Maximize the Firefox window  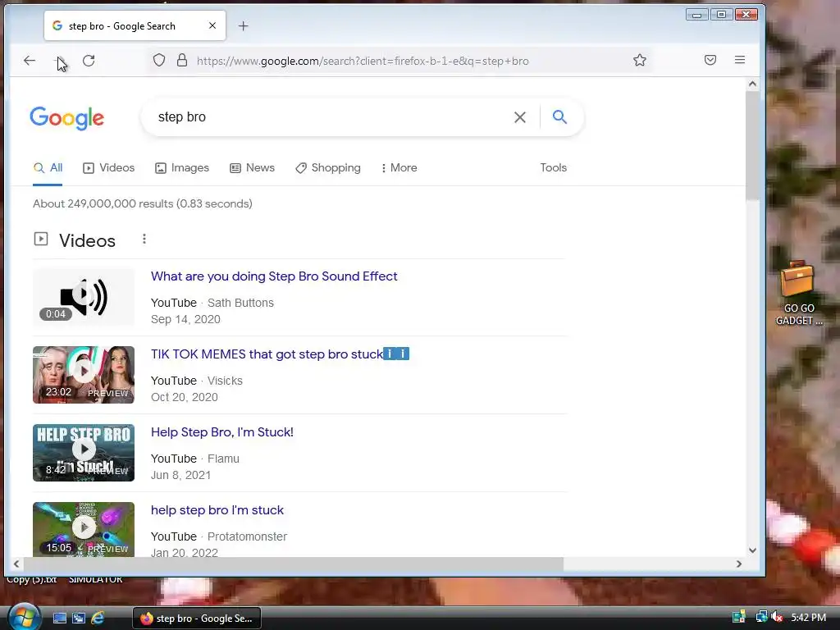point(722,15)
